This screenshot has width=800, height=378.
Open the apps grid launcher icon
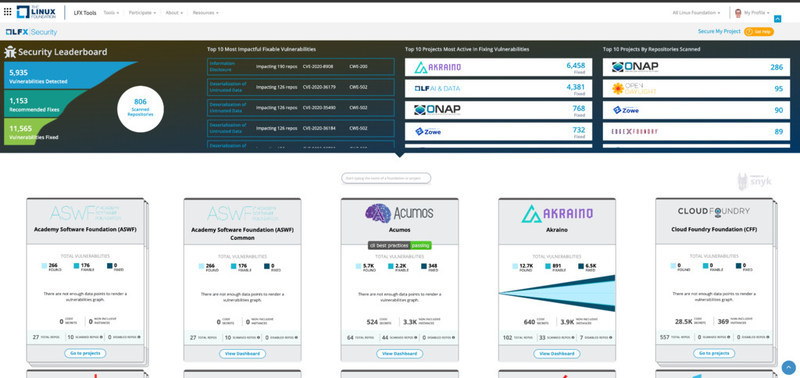(x=8, y=12)
